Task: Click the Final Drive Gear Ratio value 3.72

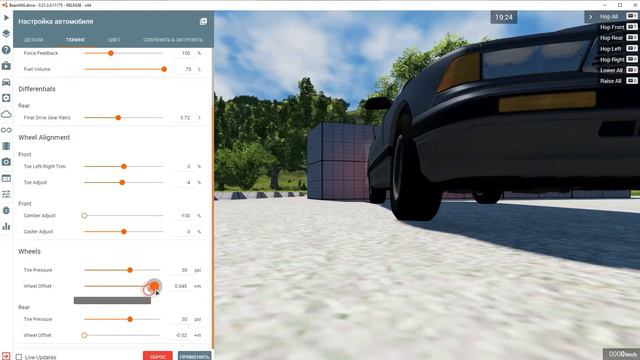Action: click(x=184, y=118)
